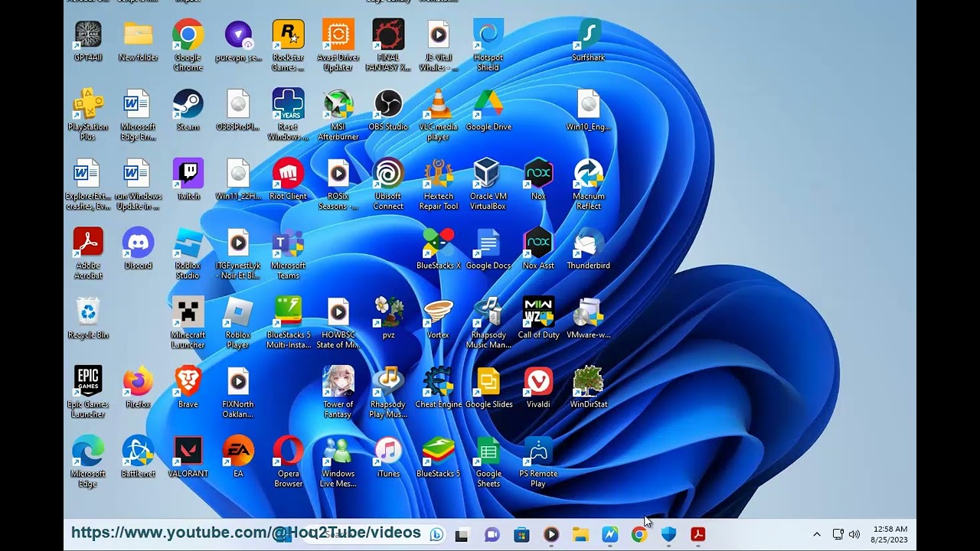Open the Final Fantasy XIV icon

point(388,34)
